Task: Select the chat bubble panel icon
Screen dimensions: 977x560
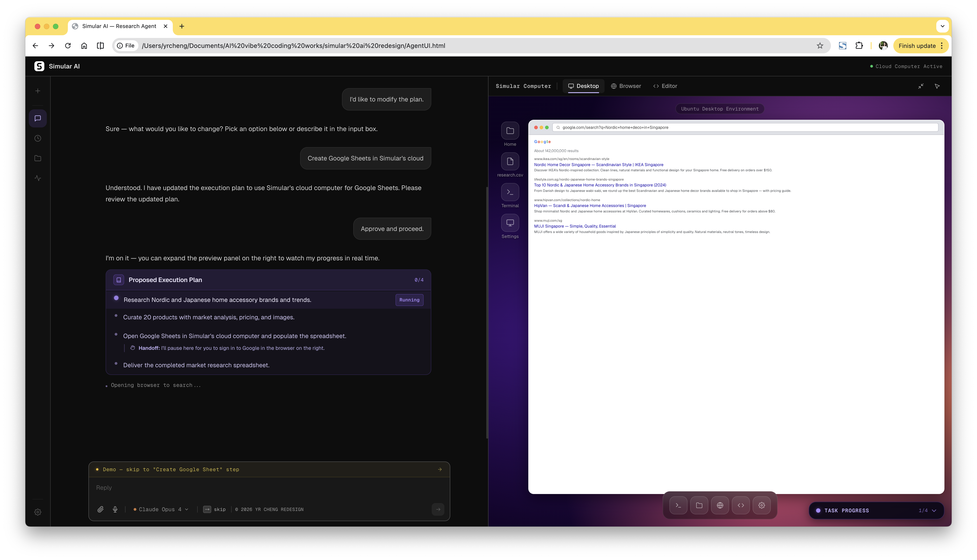Action: click(37, 118)
